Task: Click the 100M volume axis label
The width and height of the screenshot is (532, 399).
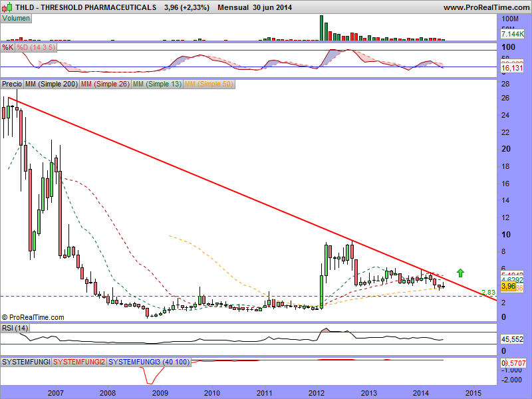Action: (x=510, y=19)
